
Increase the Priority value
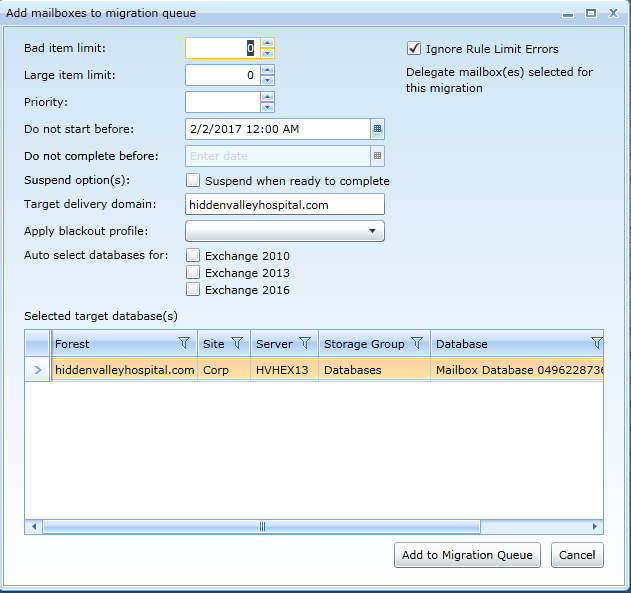(267, 97)
